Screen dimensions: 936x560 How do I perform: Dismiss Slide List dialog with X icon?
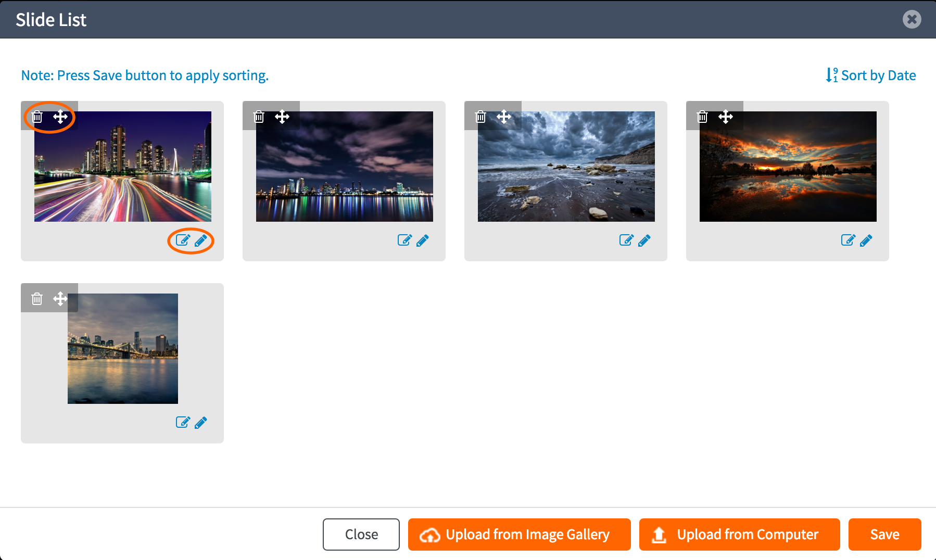[912, 19]
